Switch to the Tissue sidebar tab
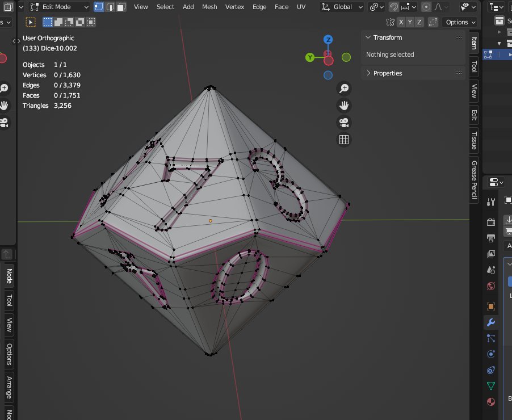The width and height of the screenshot is (512, 420). point(474,141)
